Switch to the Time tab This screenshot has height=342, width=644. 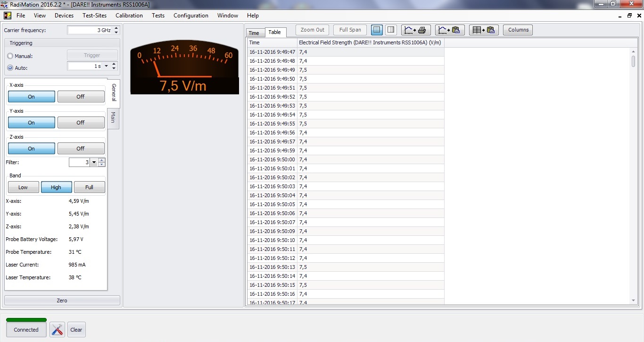(x=254, y=33)
